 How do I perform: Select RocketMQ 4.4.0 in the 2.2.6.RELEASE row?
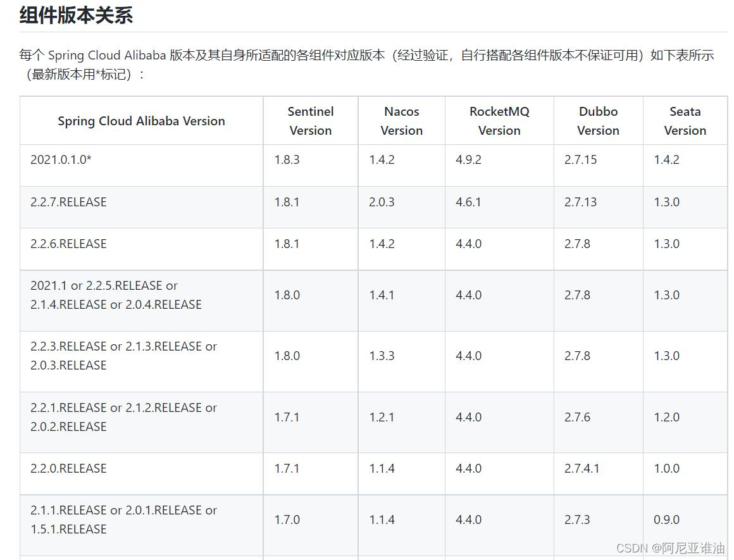point(468,244)
